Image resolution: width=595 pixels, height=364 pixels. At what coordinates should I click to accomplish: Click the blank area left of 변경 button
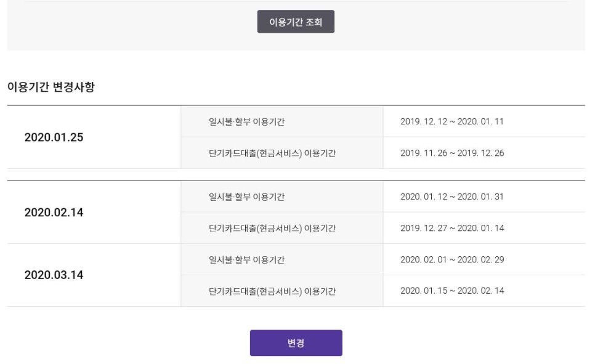[x=125, y=342]
